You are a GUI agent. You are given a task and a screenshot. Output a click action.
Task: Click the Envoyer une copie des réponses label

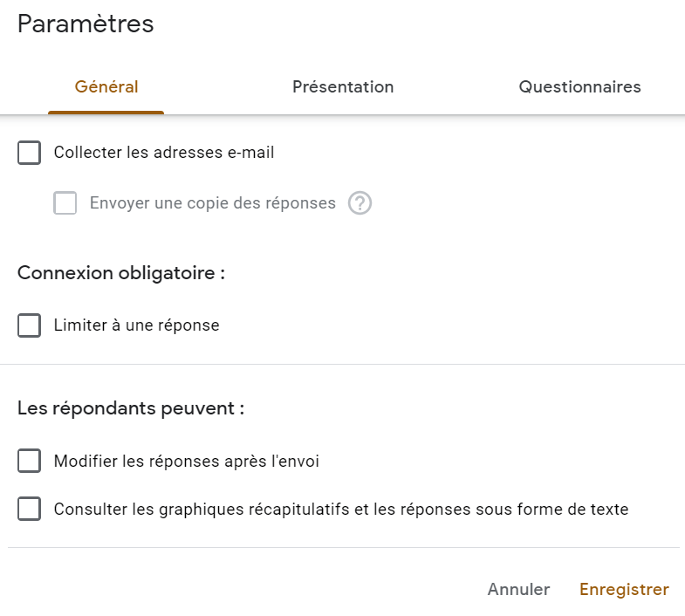click(x=213, y=203)
